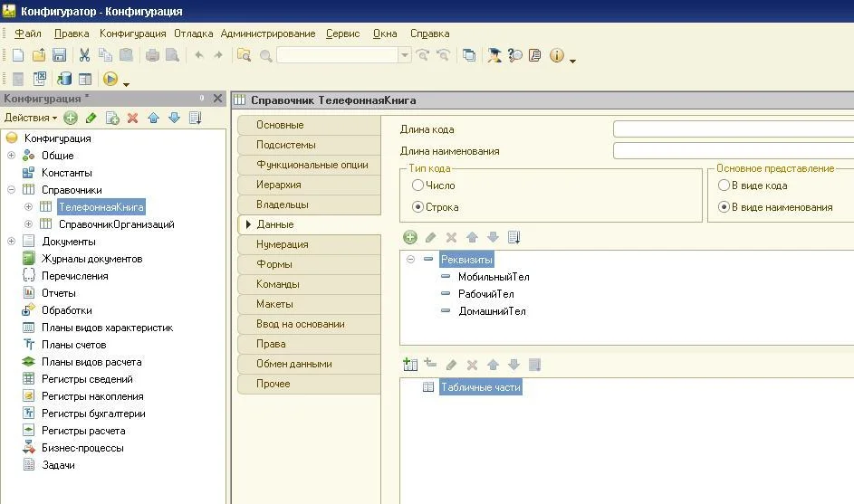Start debugging with the yellow play icon

click(x=110, y=80)
